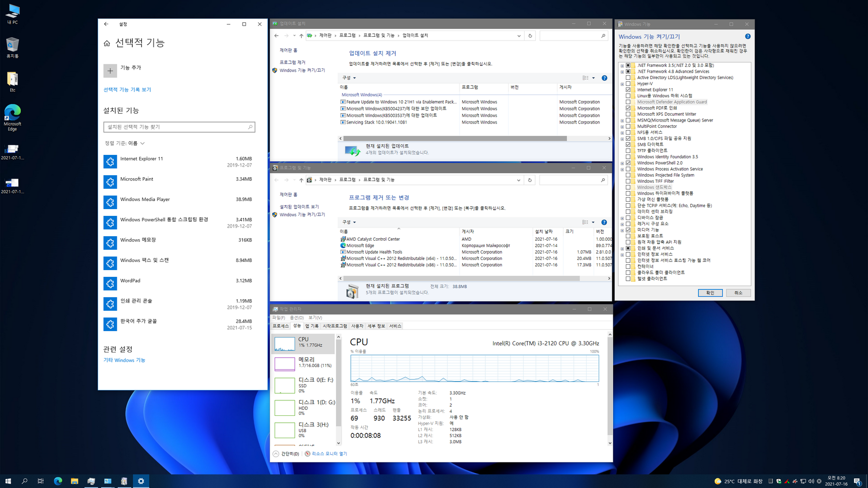Open the 구성 dropdown in 프로그램 및 기능 window
This screenshot has height=488, width=868.
click(x=349, y=222)
